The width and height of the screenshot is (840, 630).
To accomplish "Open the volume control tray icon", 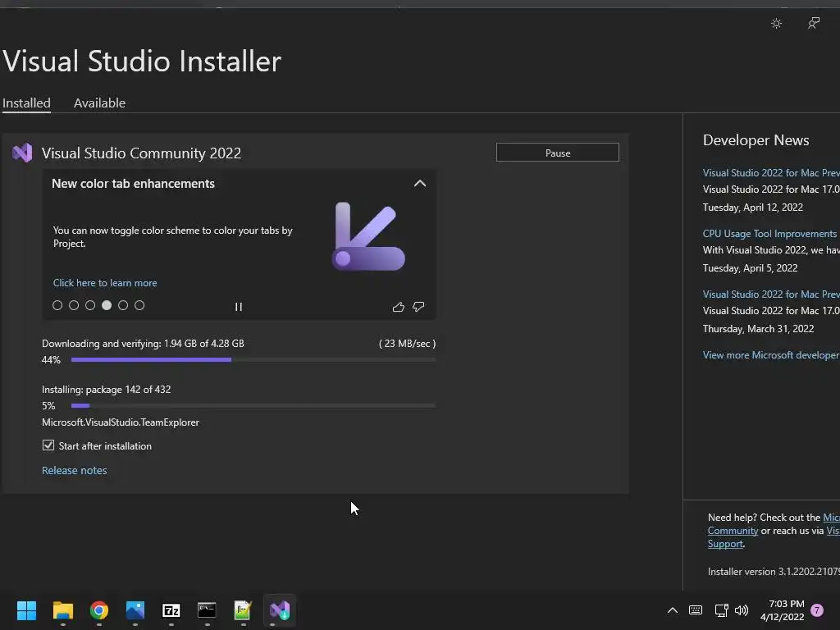I will (742, 610).
